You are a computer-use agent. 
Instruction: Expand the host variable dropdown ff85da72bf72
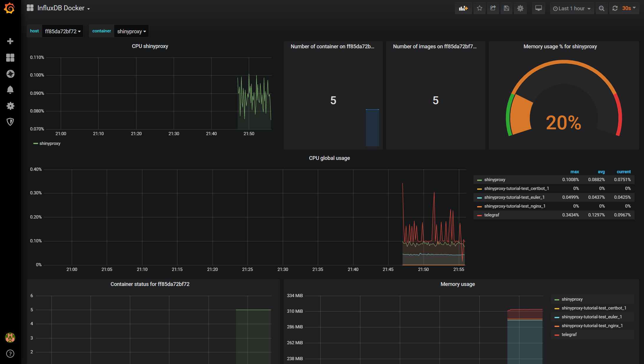click(62, 31)
